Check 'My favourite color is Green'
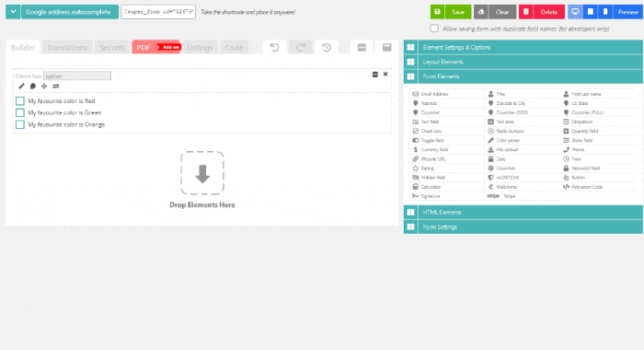Viewport: 644px width, 350px height. coord(20,112)
